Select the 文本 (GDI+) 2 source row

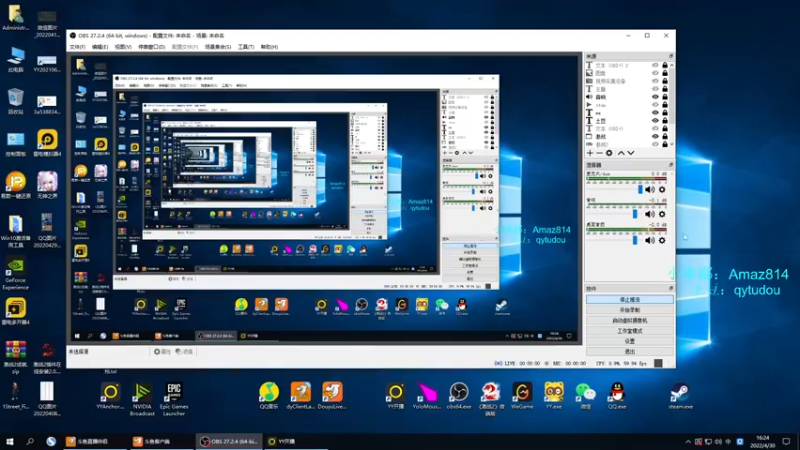point(628,65)
